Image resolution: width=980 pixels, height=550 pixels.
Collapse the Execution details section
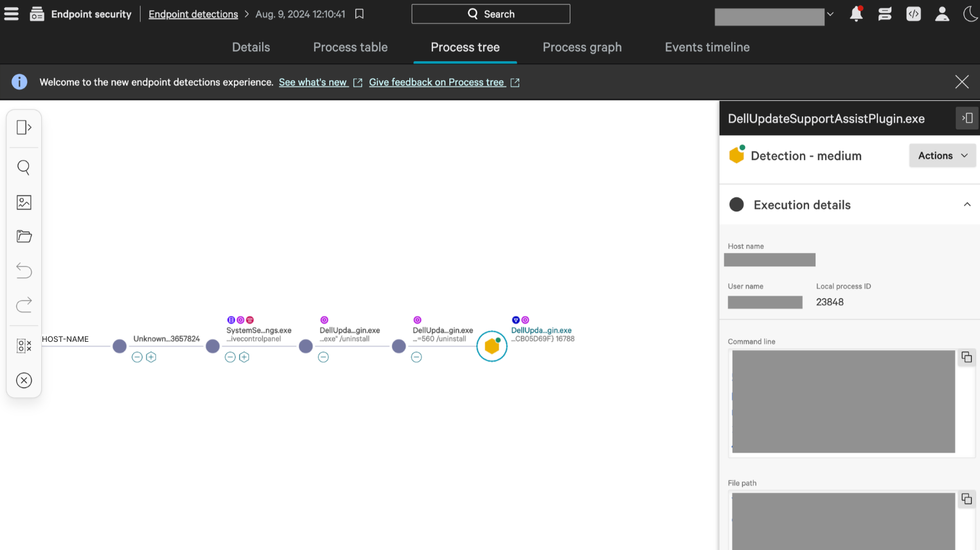point(967,205)
